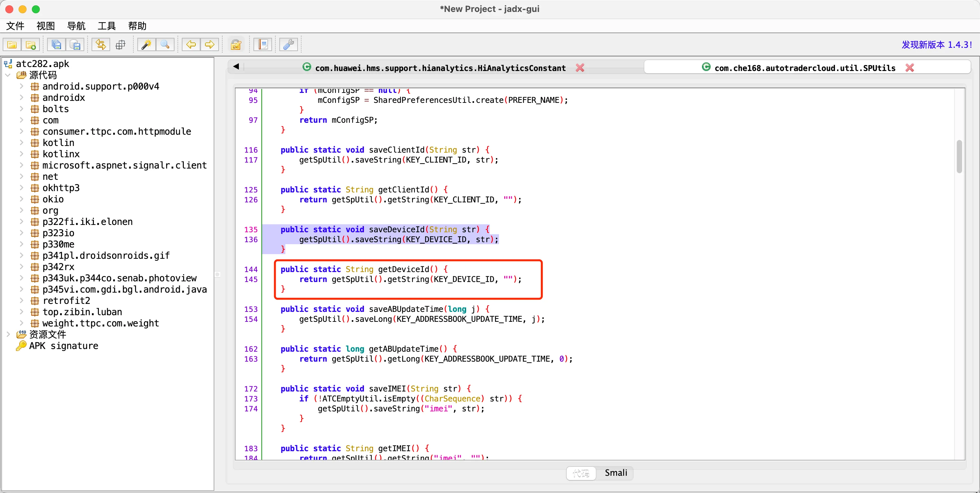Click getDeviceId method name in code
The height and width of the screenshot is (493, 980).
click(x=404, y=269)
